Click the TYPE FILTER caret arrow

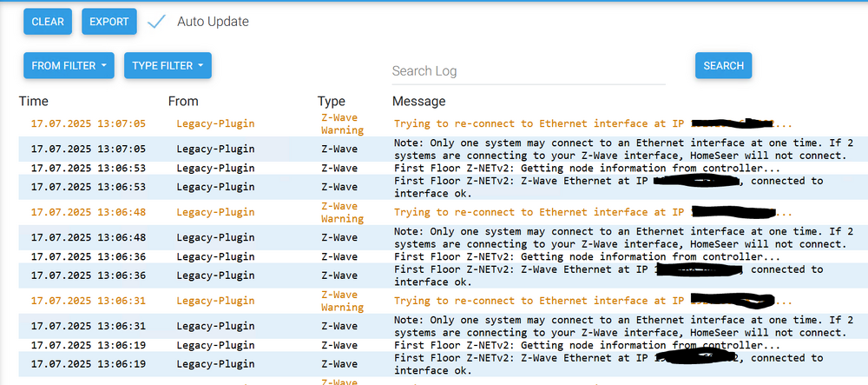pos(200,65)
